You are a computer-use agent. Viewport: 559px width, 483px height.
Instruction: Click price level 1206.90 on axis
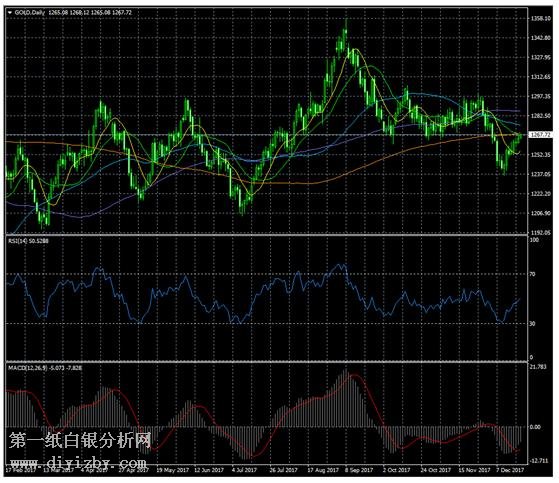point(541,213)
